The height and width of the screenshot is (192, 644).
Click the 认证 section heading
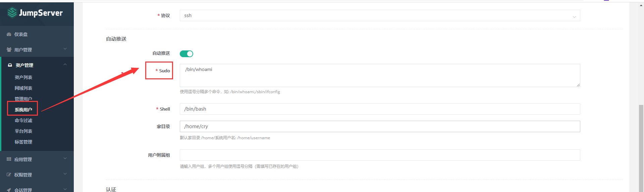111,189
